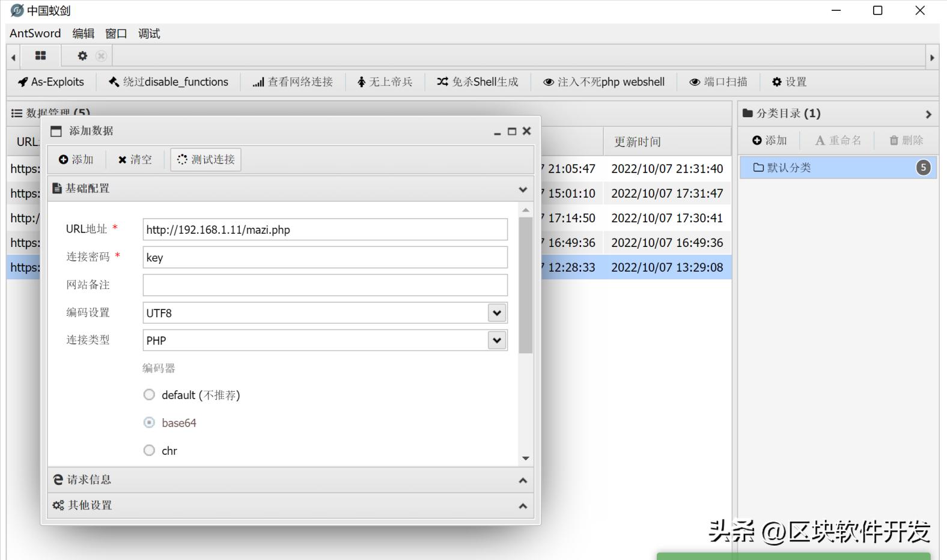The image size is (947, 560).
Task: Click the right tab-scroll arrow
Action: pyautogui.click(x=932, y=58)
